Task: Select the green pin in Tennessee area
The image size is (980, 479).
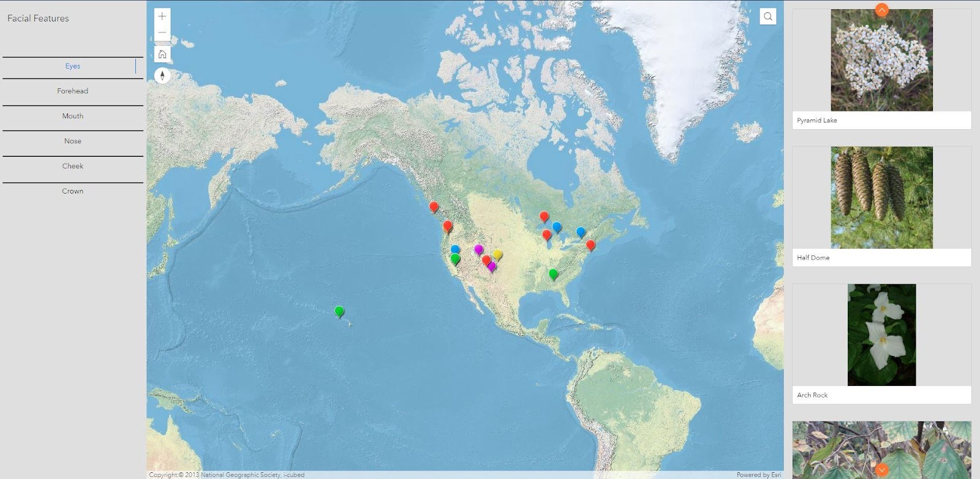Action: 554,274
